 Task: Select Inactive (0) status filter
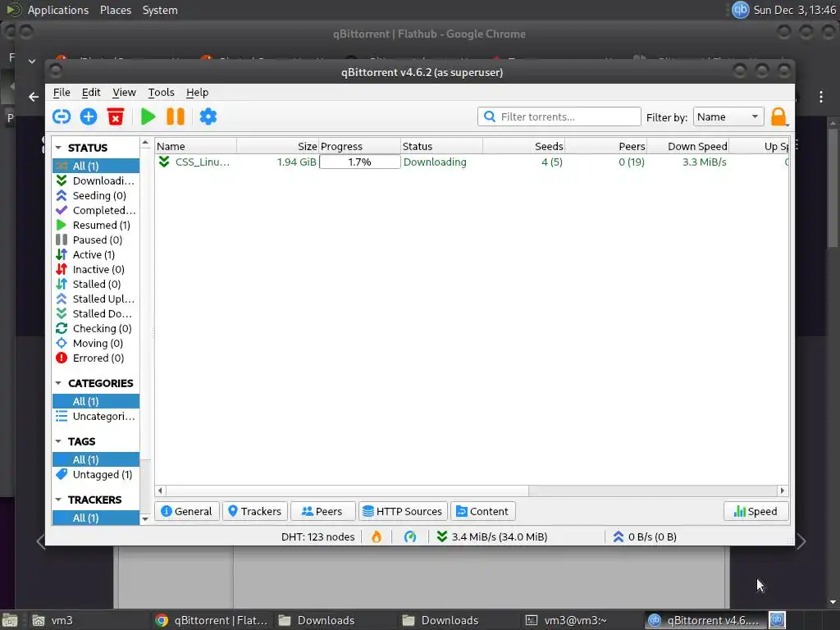point(96,269)
